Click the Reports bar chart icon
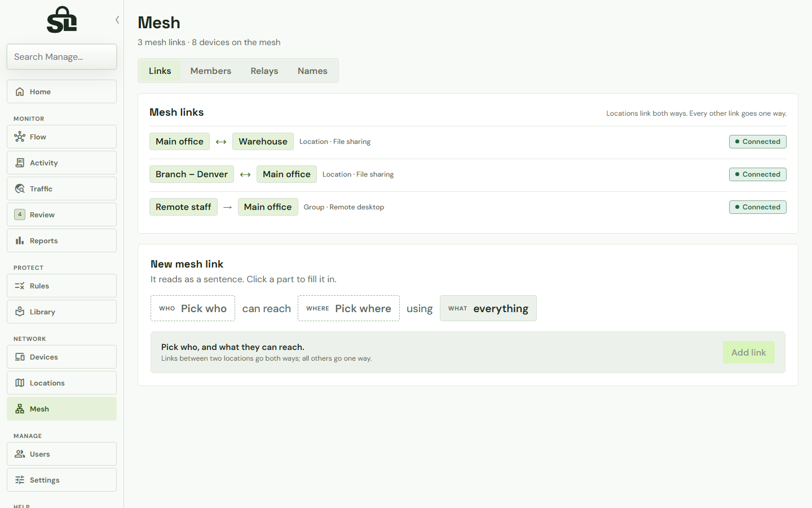 (x=20, y=240)
